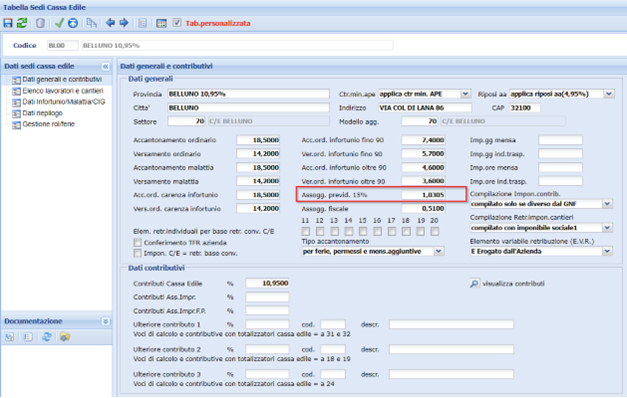Click the green checkmark confirm icon
627x398 pixels.
click(x=59, y=23)
